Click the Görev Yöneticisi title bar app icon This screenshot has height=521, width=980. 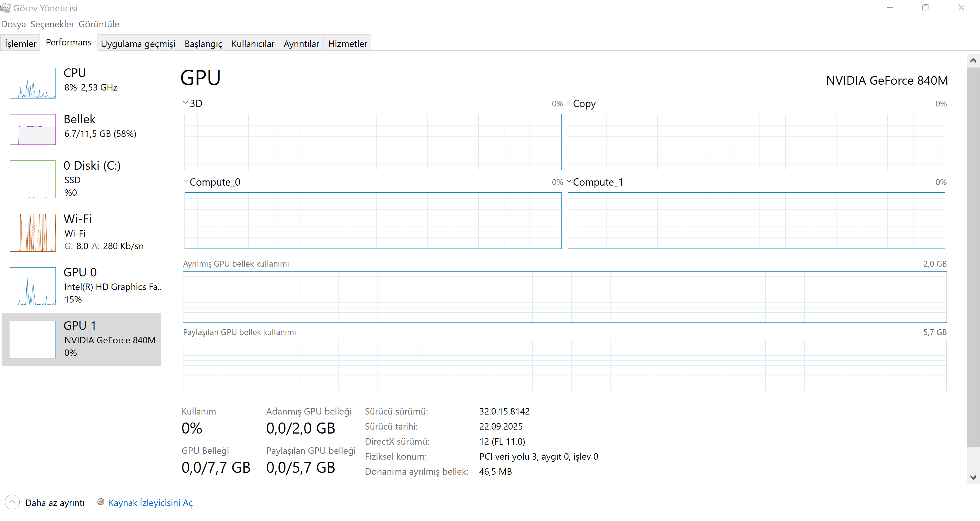(x=5, y=8)
